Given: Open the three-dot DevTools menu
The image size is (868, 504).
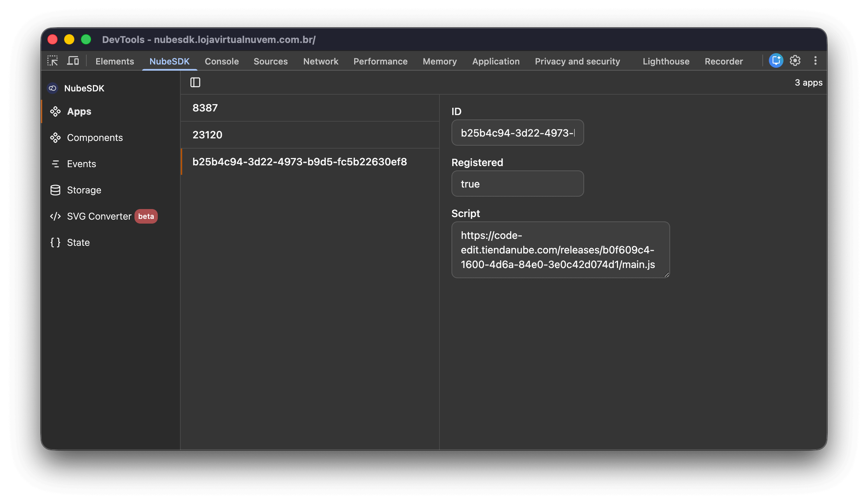Looking at the screenshot, I should [x=815, y=60].
